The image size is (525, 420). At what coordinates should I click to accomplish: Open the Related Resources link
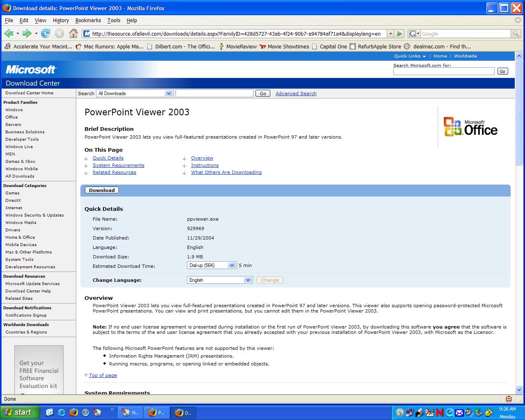pos(114,172)
